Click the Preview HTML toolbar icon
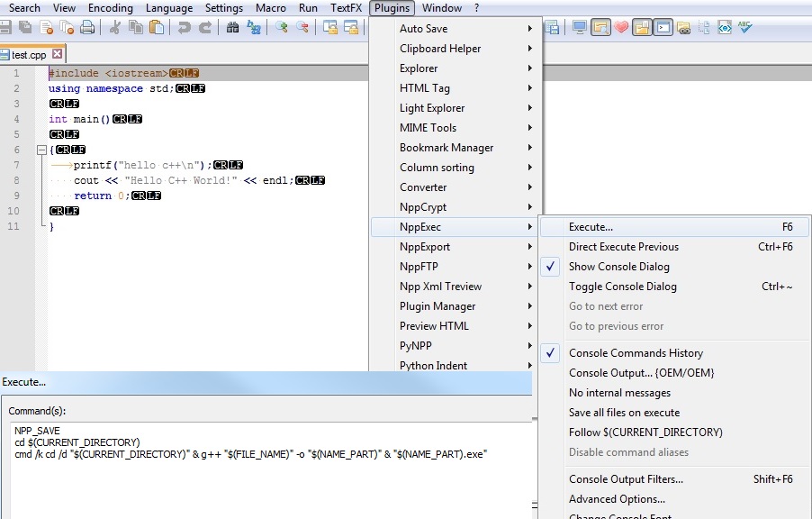Viewport: 812px width, 519px height. click(x=725, y=27)
